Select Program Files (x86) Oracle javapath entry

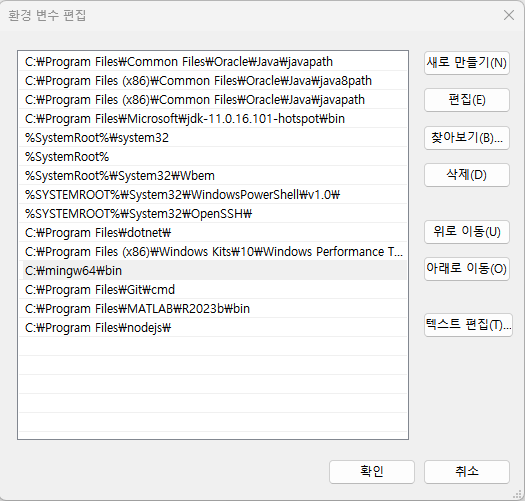click(213, 100)
